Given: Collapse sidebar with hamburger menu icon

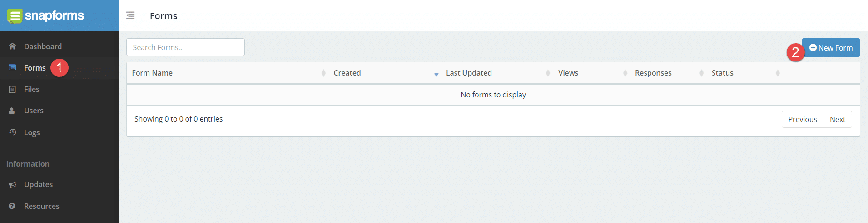Looking at the screenshot, I should tap(130, 15).
